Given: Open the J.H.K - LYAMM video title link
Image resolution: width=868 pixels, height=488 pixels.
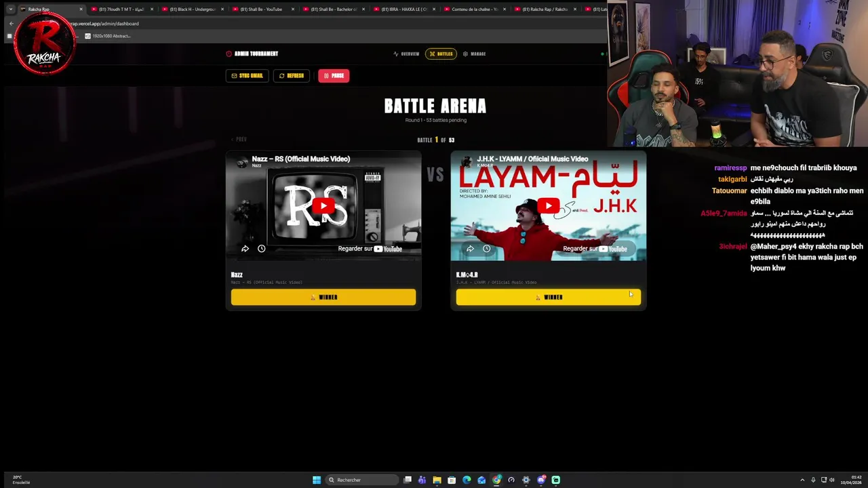Looking at the screenshot, I should pyautogui.click(x=532, y=159).
